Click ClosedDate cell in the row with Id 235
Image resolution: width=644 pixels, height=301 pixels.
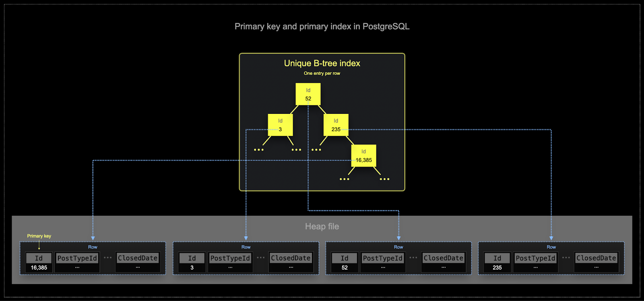pos(596,262)
